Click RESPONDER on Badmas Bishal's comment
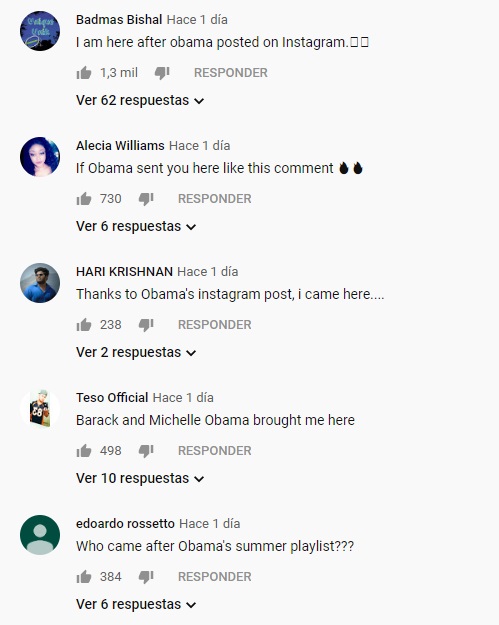Screen dimensions: 499x625 pos(231,73)
